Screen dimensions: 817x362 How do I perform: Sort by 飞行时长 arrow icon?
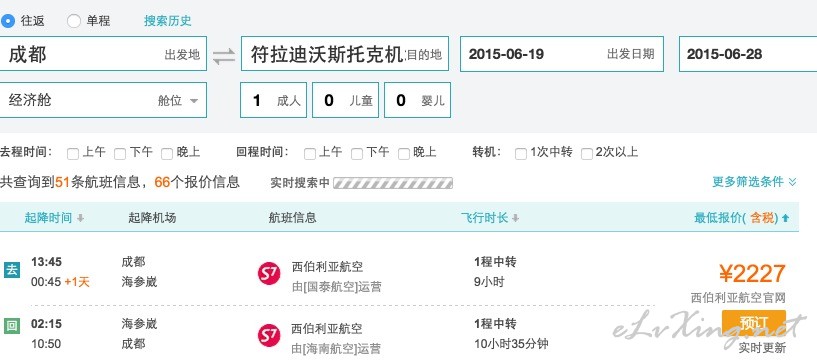515,218
